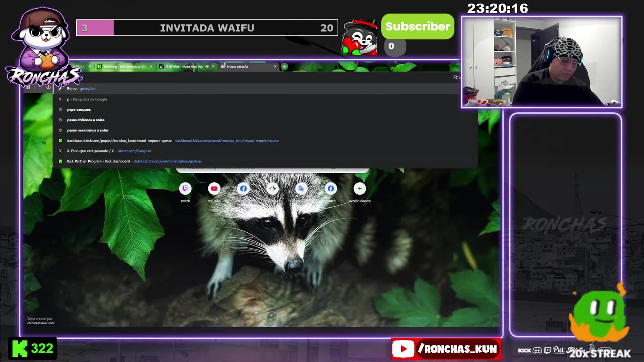Click the INVITADA WAIFU goal progress bar
The height and width of the screenshot is (362, 644).
point(207,28)
